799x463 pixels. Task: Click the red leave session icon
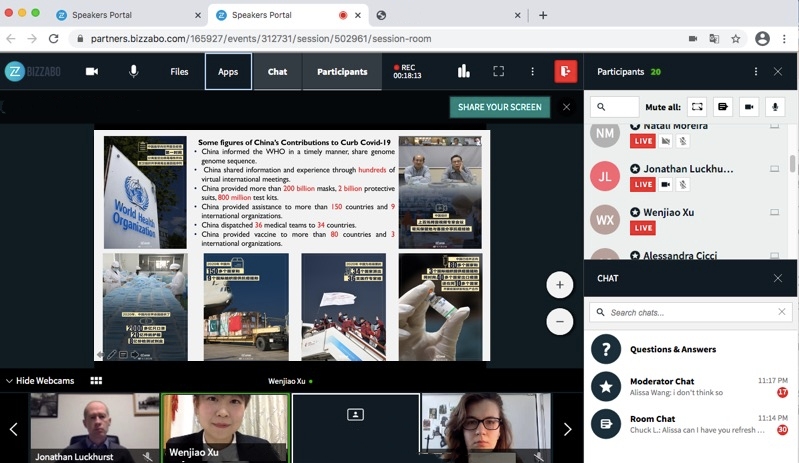(566, 72)
